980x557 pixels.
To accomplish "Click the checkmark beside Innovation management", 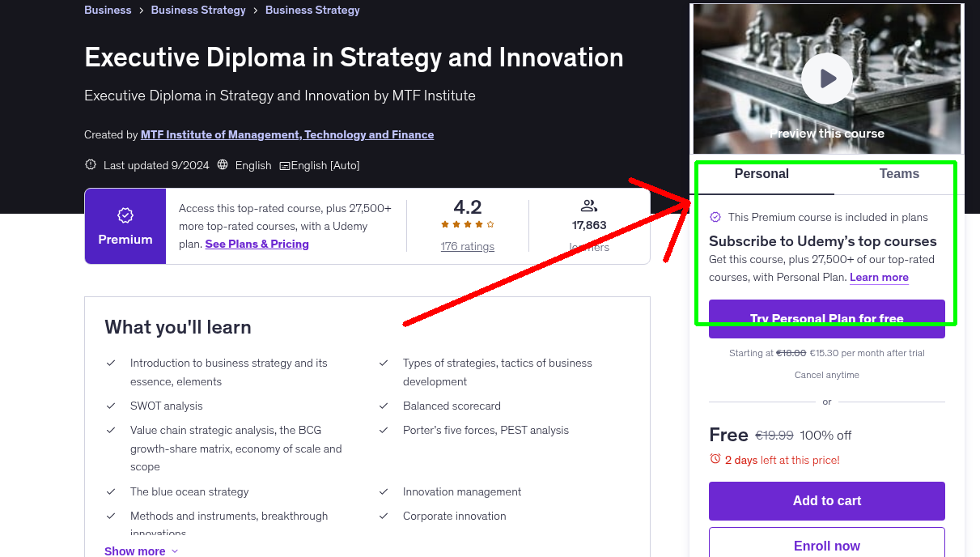I will pyautogui.click(x=384, y=491).
